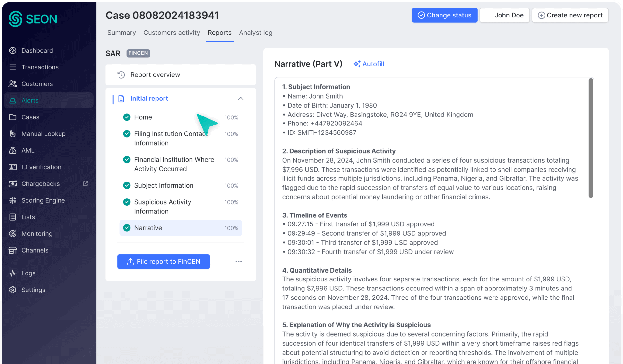
Task: Open Manual Lookup hand icon
Action: (13, 134)
